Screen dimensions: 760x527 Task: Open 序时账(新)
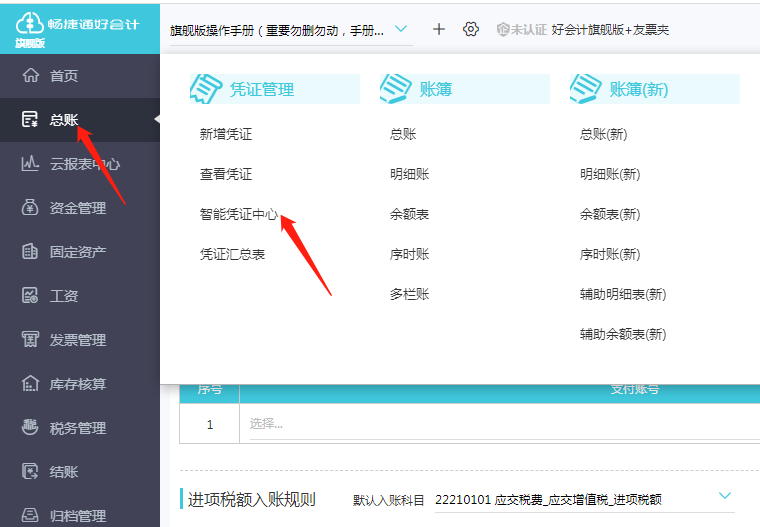610,254
